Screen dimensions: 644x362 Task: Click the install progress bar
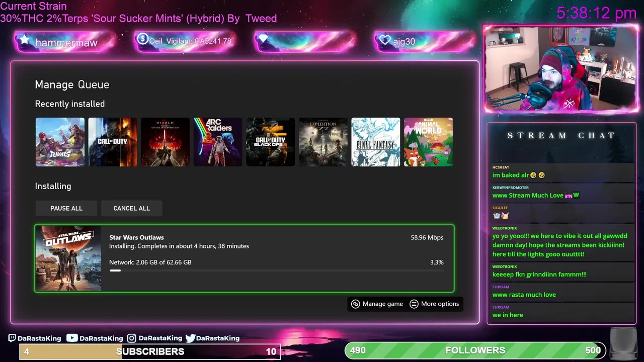276,270
